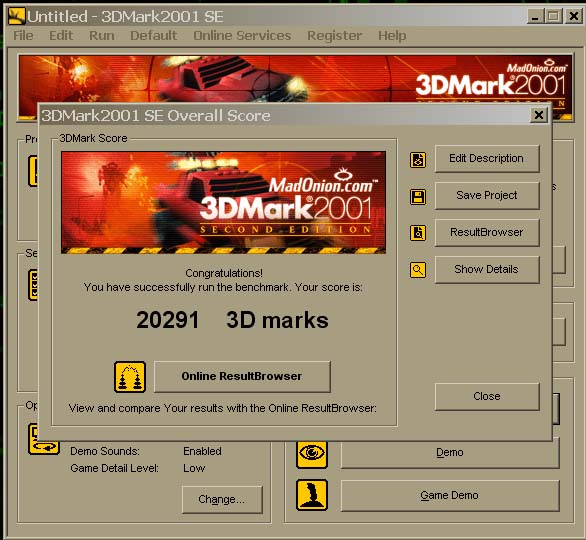Click the 3DMark app icon in title bar

tap(16, 16)
